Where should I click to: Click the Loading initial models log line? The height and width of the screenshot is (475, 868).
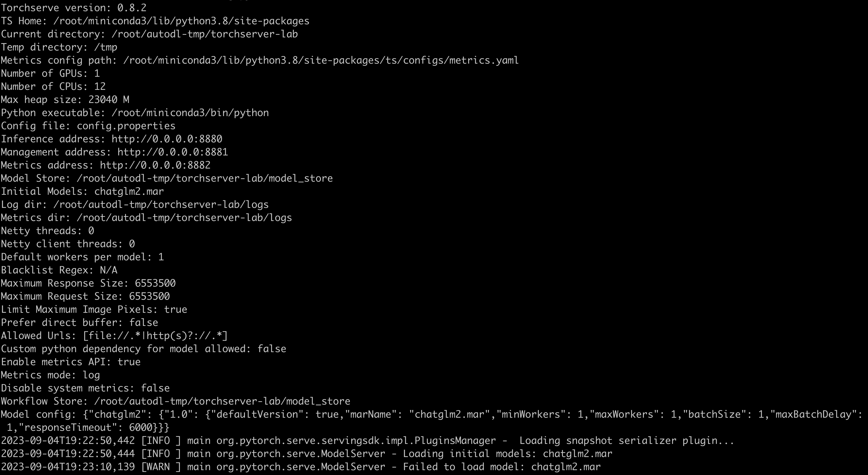(x=306, y=454)
